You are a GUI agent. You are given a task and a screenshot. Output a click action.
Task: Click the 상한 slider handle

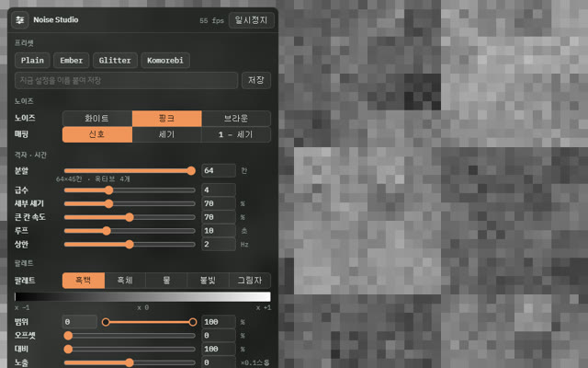click(x=130, y=245)
